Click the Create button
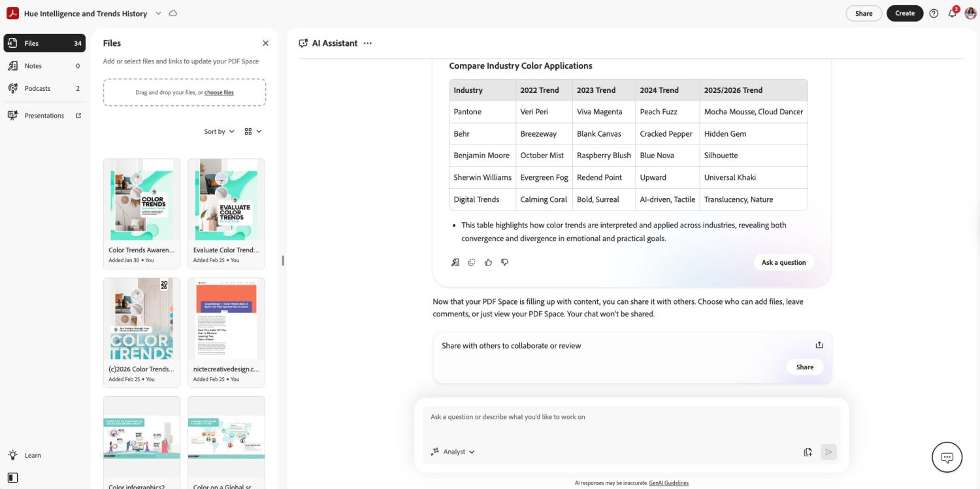The image size is (980, 489). pyautogui.click(x=905, y=13)
